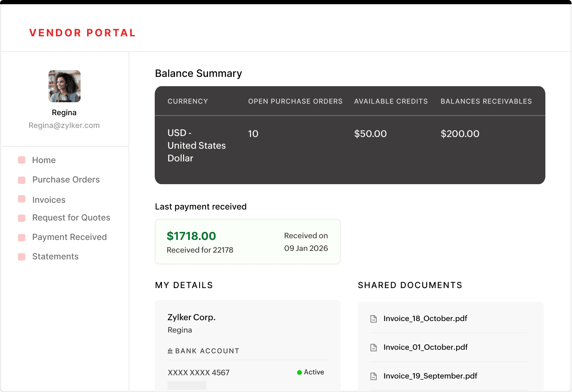Toggle the pink marker next to Request for Quotes

click(22, 218)
